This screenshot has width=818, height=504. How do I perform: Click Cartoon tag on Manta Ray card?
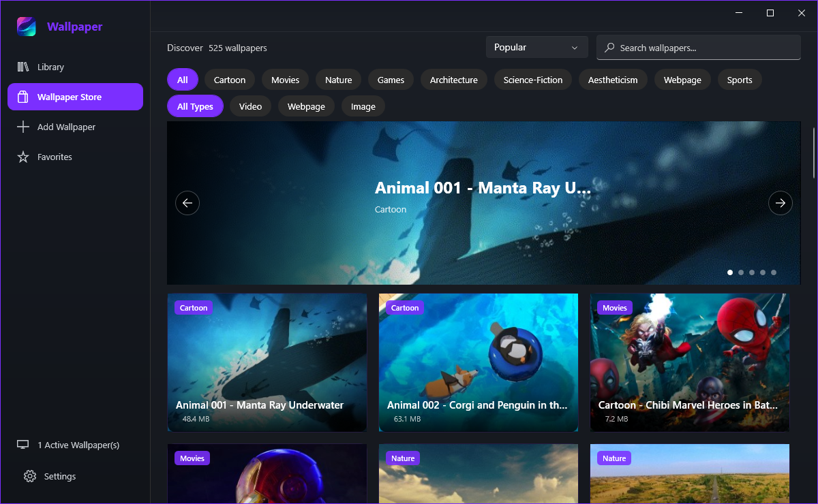[194, 308]
